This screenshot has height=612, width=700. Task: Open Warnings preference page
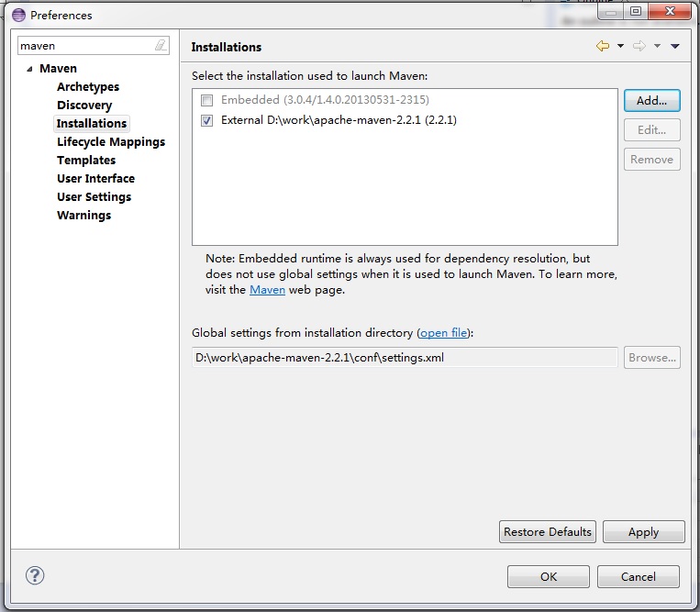pyautogui.click(x=83, y=215)
